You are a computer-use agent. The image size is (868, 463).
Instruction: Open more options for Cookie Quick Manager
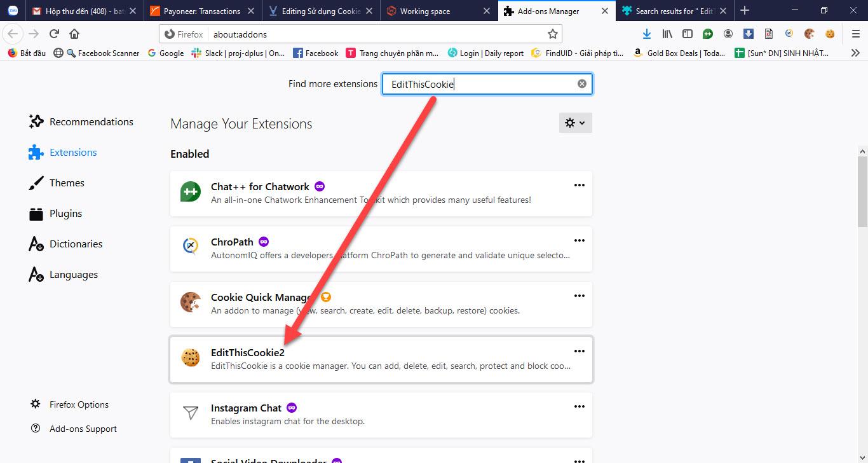point(580,296)
